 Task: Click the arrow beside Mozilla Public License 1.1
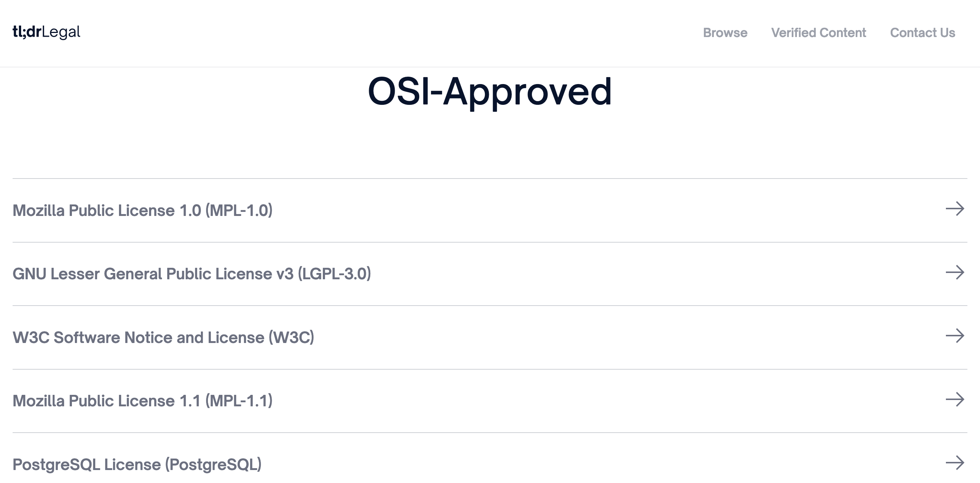point(954,399)
